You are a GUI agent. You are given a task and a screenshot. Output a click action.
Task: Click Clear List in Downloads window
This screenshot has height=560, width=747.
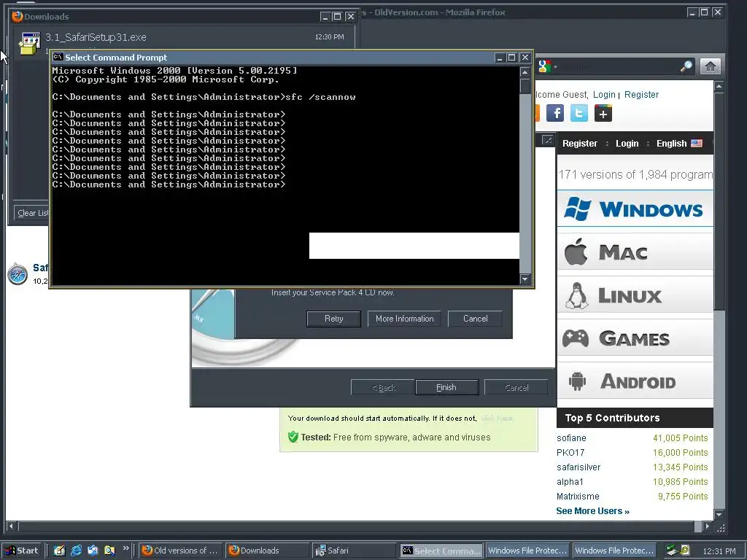[x=31, y=213]
